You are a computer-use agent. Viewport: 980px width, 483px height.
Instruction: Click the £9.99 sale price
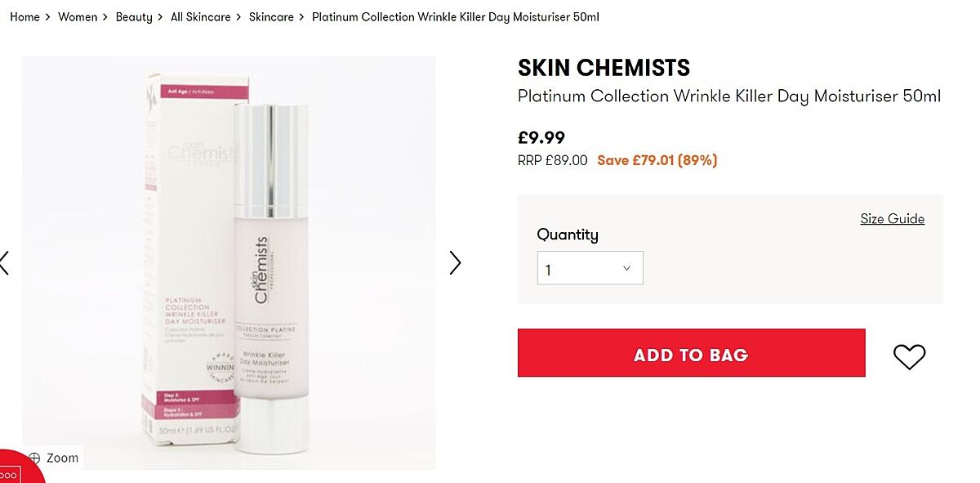coord(541,138)
